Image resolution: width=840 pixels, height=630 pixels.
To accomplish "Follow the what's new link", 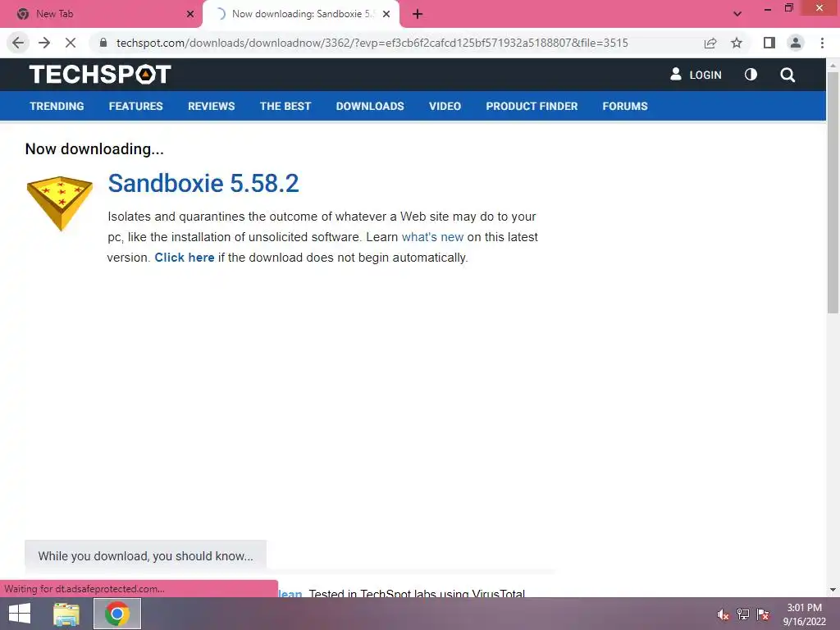I will pos(432,237).
